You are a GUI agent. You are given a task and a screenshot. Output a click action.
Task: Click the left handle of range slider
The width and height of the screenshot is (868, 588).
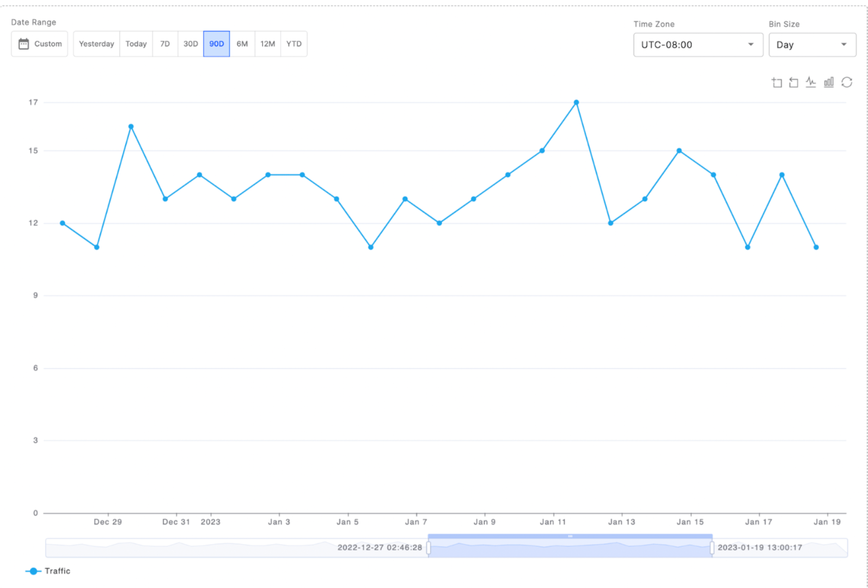[x=429, y=548]
